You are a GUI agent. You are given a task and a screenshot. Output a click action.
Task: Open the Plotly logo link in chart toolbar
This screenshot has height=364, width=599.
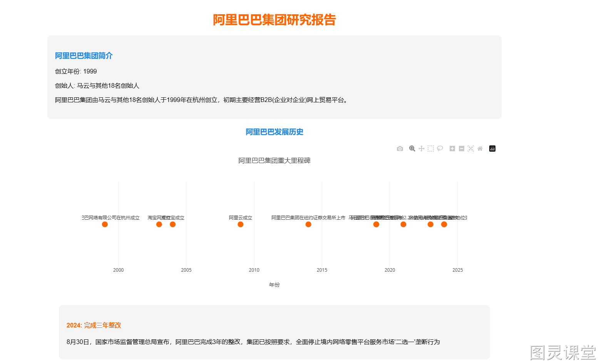tap(492, 149)
